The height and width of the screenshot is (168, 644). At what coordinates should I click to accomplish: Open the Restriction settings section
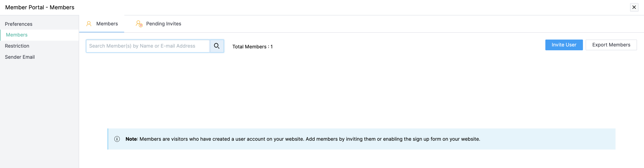pos(17,46)
